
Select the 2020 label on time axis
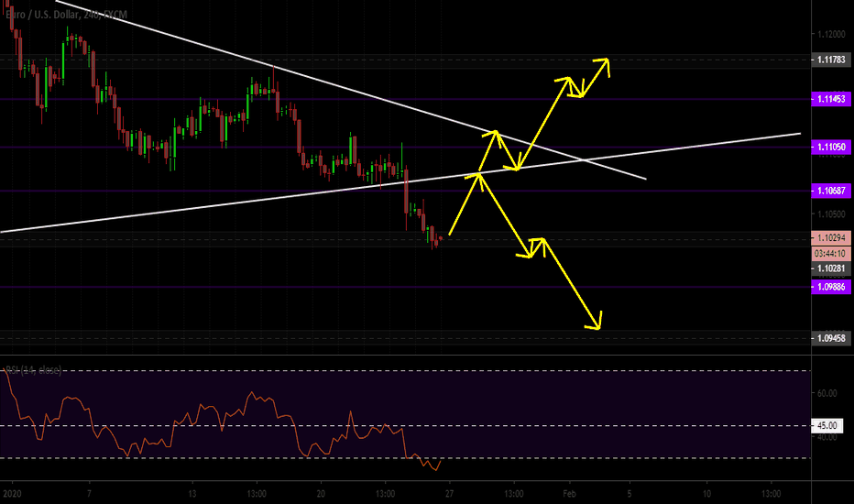[x=11, y=494]
